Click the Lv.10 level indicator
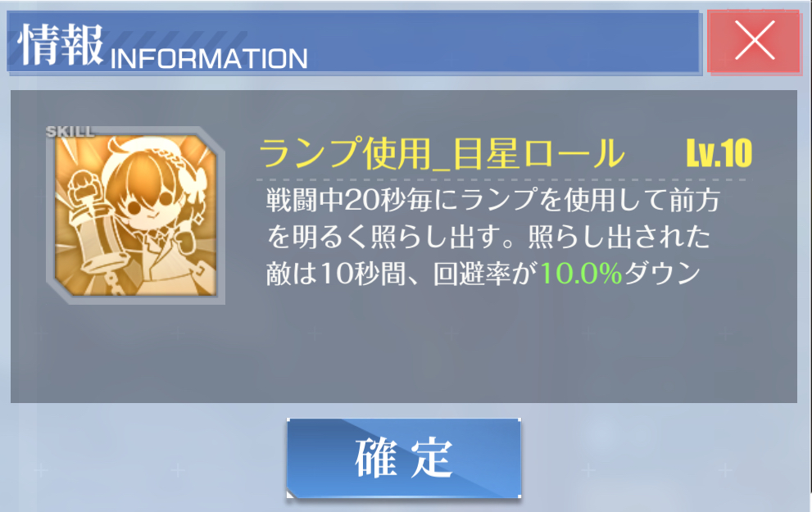This screenshot has height=512, width=812. (719, 154)
